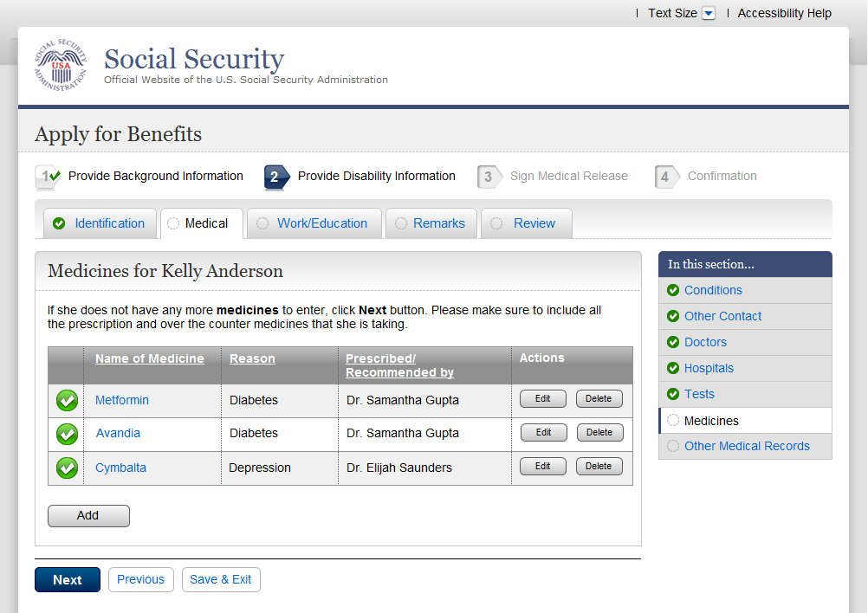This screenshot has height=613, width=868.
Task: Click the green checkmark beside Avandia
Action: tap(67, 434)
